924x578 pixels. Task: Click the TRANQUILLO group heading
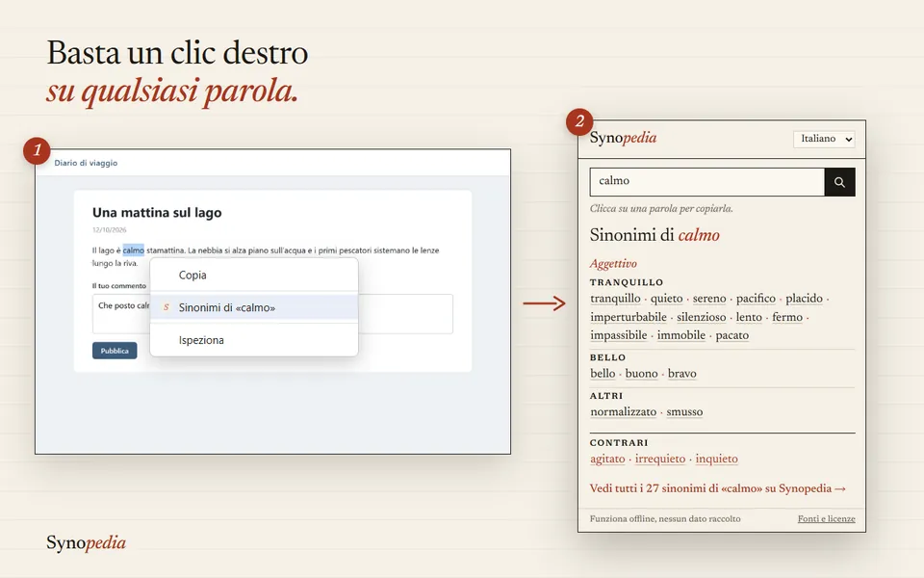627,282
